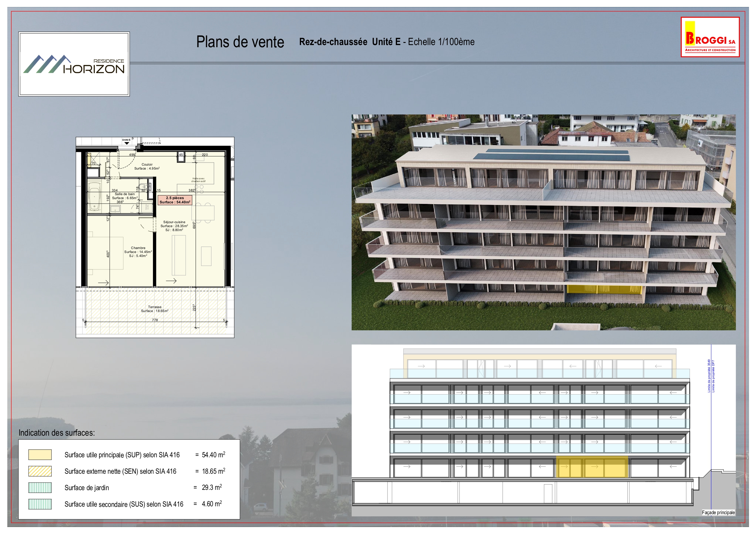Screen dimensions: 756x534
Task: Click the four-burner cooktop symbol in kitchen
Action: [199, 189]
